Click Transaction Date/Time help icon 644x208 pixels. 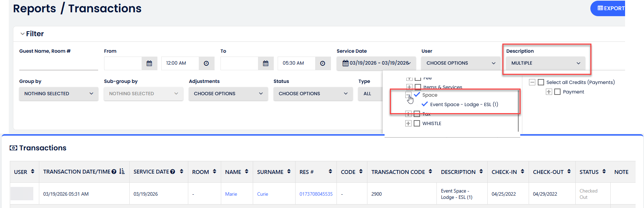(114, 172)
